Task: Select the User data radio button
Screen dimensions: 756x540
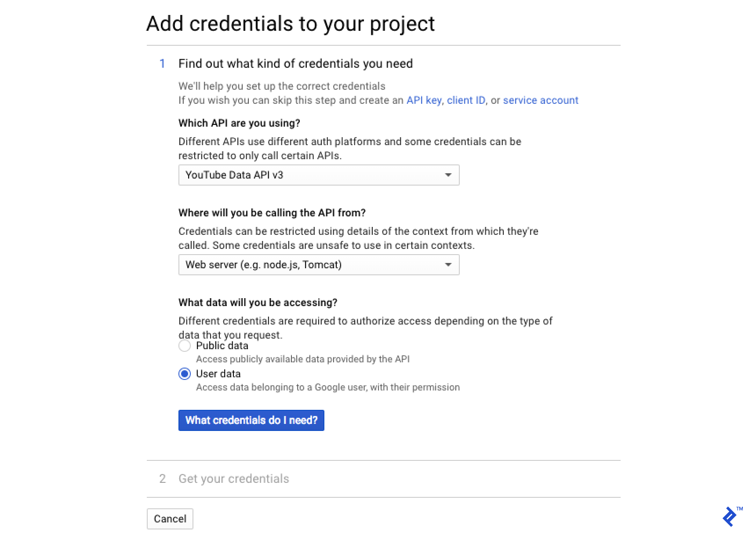Action: (185, 374)
